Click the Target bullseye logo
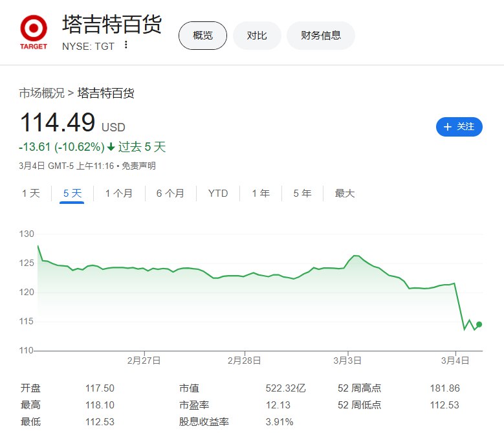504x433 pixels. pos(34,32)
